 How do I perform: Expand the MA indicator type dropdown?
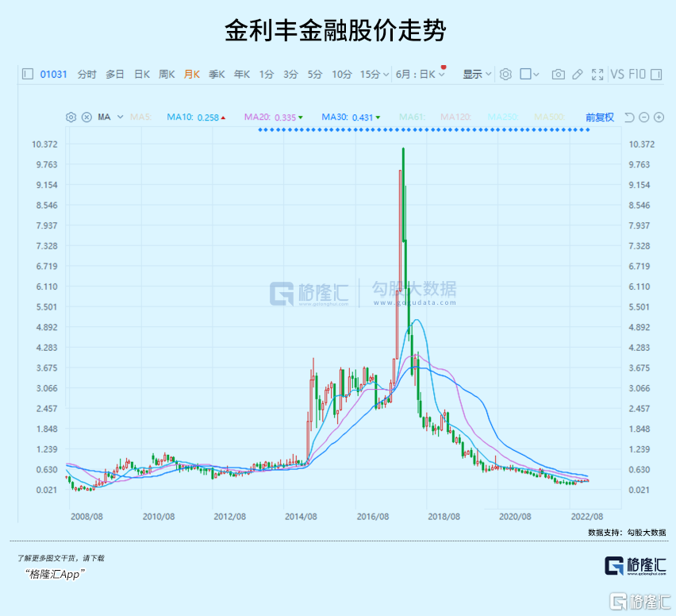[110, 117]
